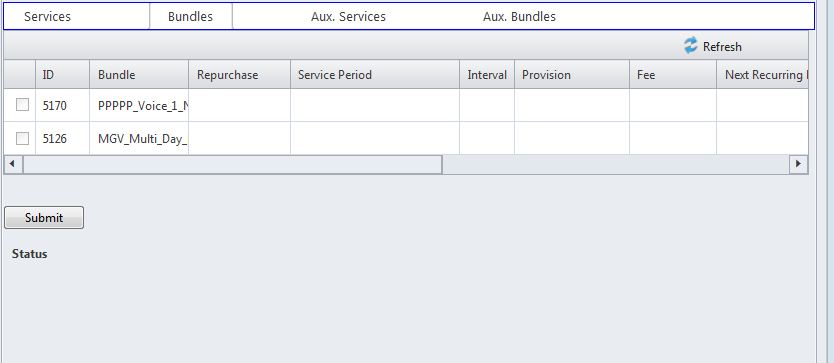
Task: Click the Service Period column header
Action: point(375,75)
